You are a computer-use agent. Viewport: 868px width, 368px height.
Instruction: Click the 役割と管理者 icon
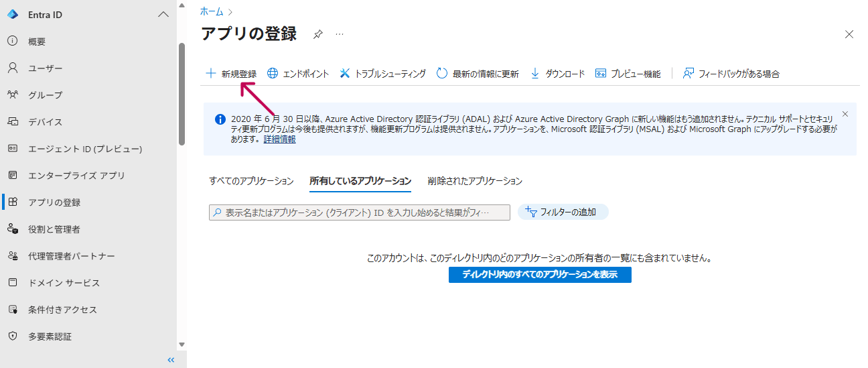point(13,229)
